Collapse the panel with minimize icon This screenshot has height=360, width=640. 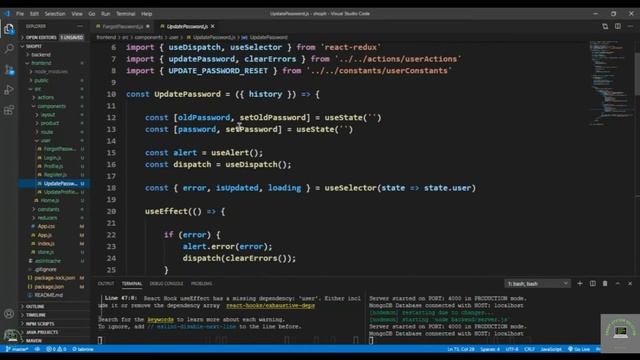618,283
